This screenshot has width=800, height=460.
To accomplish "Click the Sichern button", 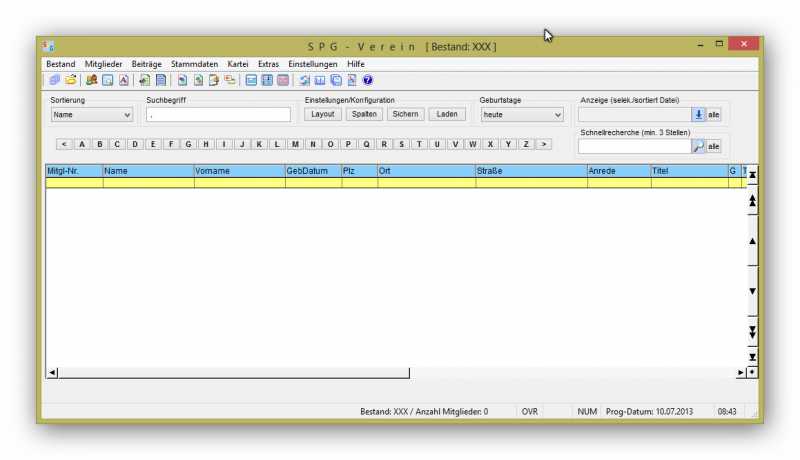I will 405,114.
